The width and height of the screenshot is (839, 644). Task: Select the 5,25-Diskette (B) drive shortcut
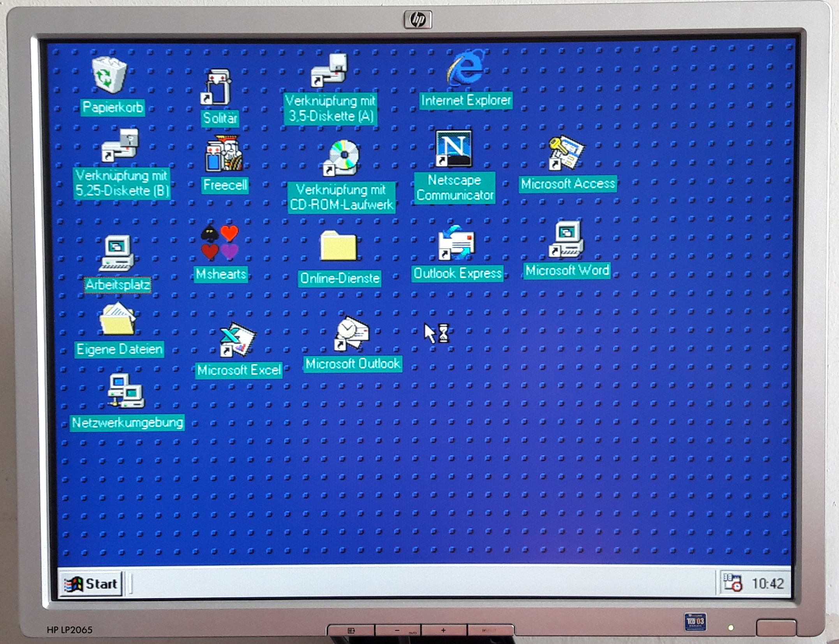[120, 145]
